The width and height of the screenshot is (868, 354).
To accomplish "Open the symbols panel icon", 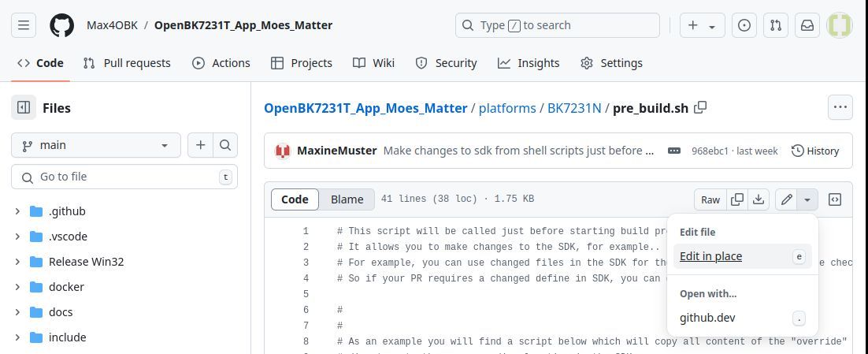I will coord(835,199).
